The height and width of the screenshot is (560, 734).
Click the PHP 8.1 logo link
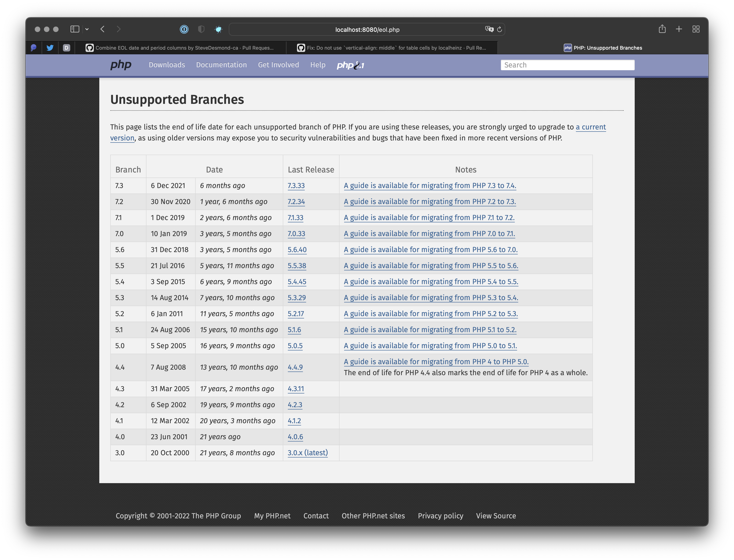click(x=350, y=65)
